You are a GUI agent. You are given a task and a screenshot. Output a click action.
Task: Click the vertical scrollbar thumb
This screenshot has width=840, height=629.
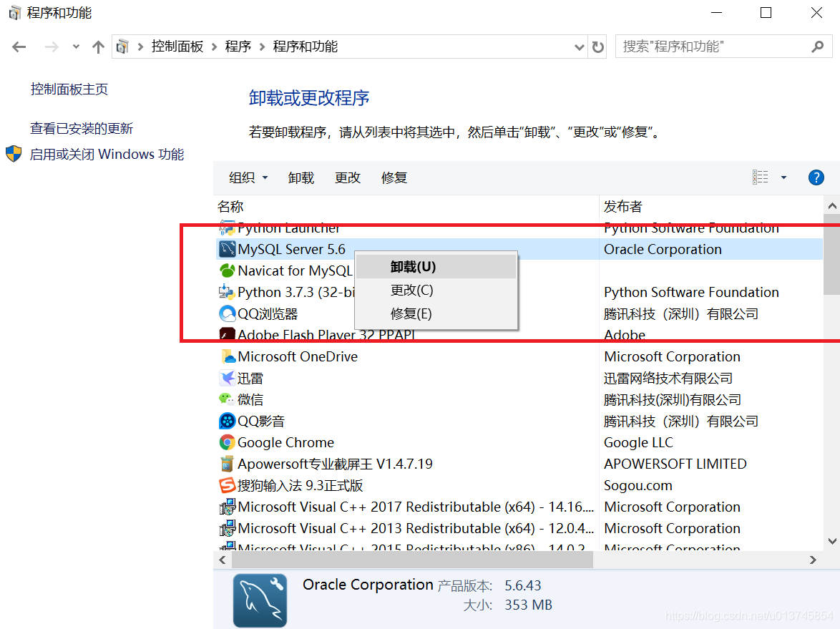(832, 255)
